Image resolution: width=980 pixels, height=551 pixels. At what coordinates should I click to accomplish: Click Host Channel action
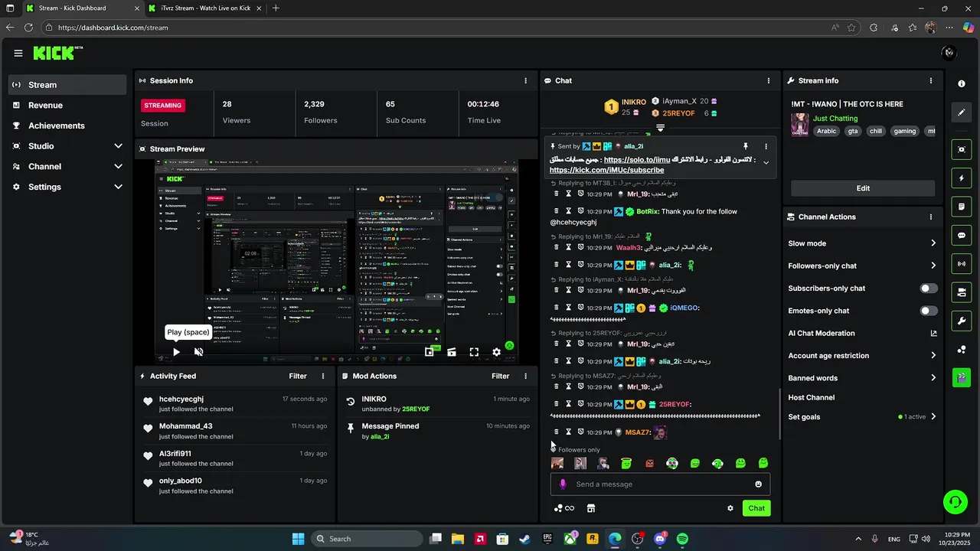tap(811, 397)
